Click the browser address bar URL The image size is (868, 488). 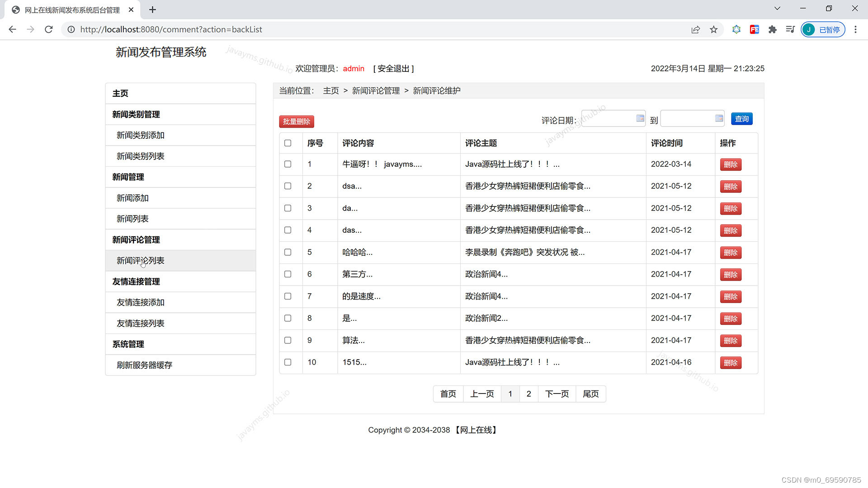point(171,29)
